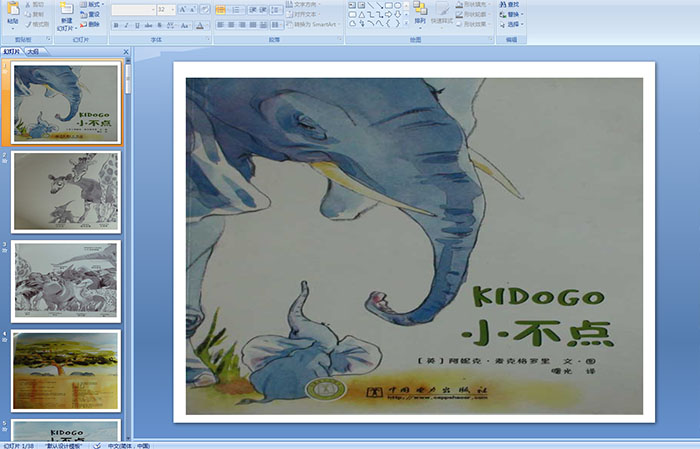The image size is (700, 449).
Task: Select the Arrow line shape
Action: pyautogui.click(x=379, y=5)
